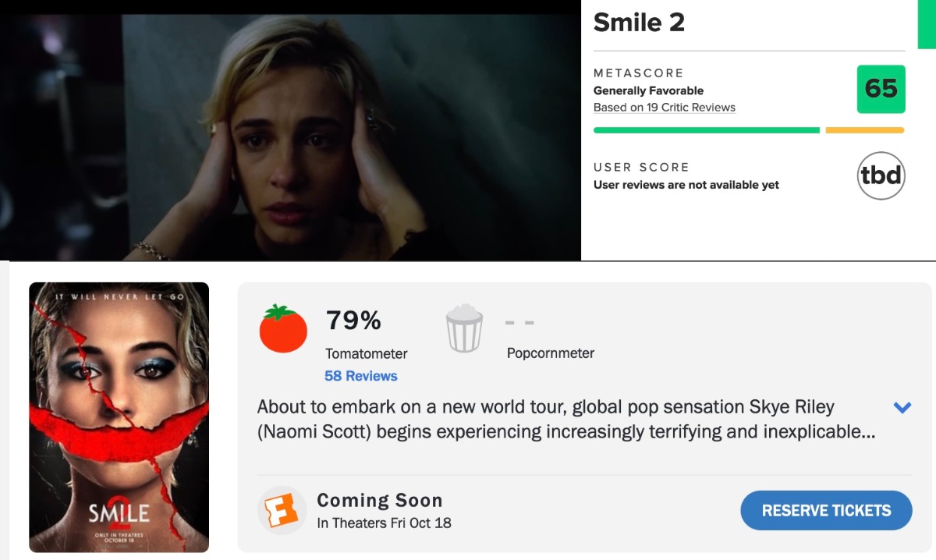Click the yellow mixed reviews bar segment
Viewport: 936px width, 560px height.
[864, 130]
